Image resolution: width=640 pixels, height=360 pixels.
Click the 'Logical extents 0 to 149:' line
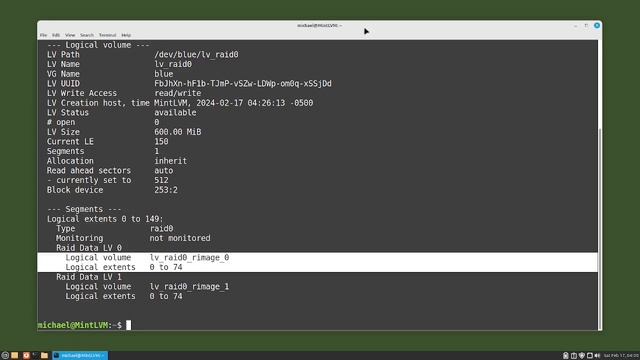[105, 219]
